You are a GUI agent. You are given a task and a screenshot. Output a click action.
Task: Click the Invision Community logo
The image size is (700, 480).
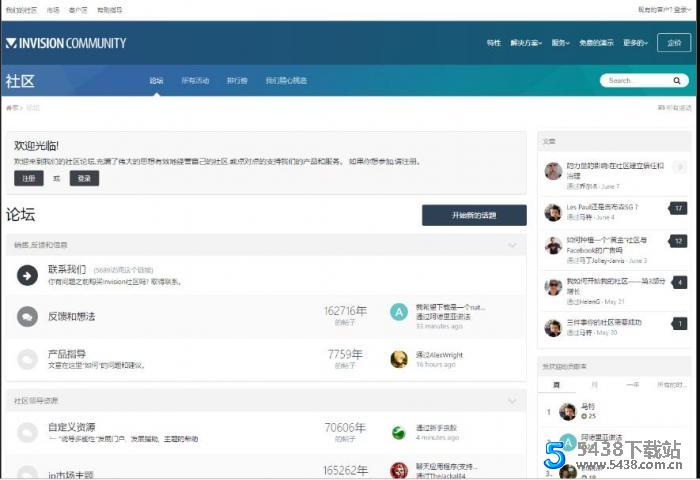66,43
